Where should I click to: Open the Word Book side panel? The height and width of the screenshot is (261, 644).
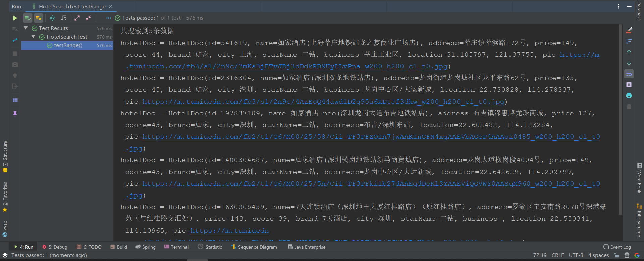639,178
